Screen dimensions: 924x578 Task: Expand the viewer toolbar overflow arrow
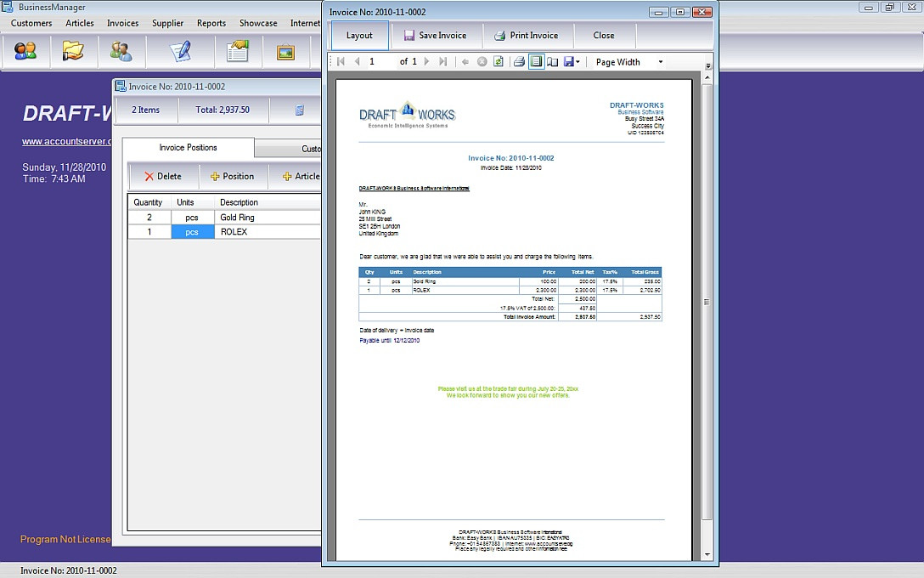point(708,66)
